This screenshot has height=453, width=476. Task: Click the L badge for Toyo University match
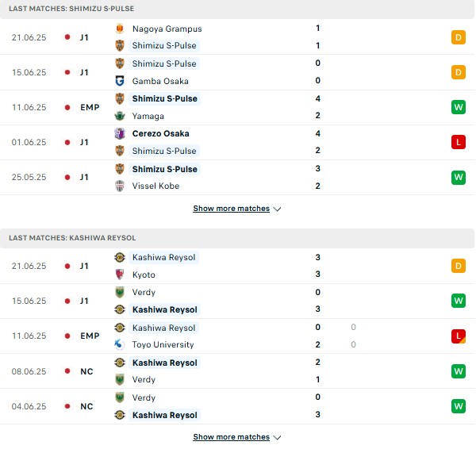pos(458,336)
